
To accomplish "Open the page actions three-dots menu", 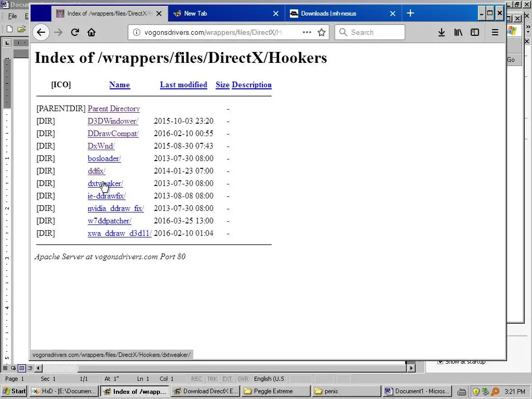I will point(307,32).
